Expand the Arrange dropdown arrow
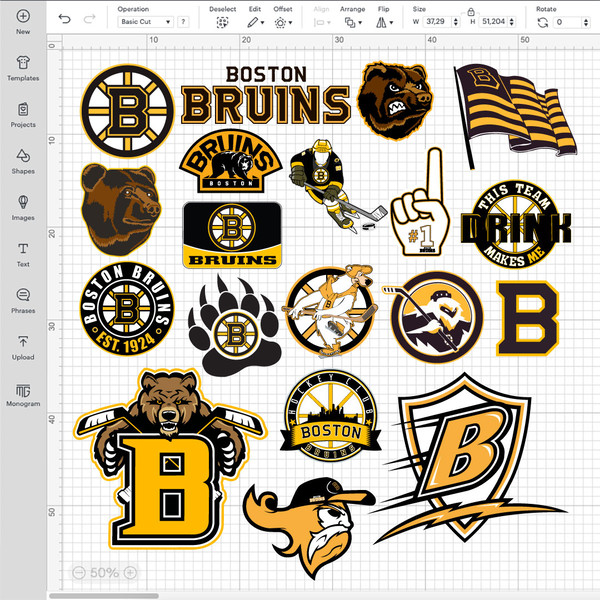 pos(360,23)
